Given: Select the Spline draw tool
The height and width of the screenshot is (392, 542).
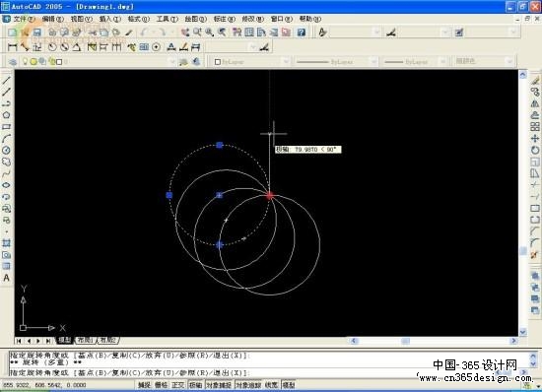Looking at the screenshot, I should click(6, 173).
